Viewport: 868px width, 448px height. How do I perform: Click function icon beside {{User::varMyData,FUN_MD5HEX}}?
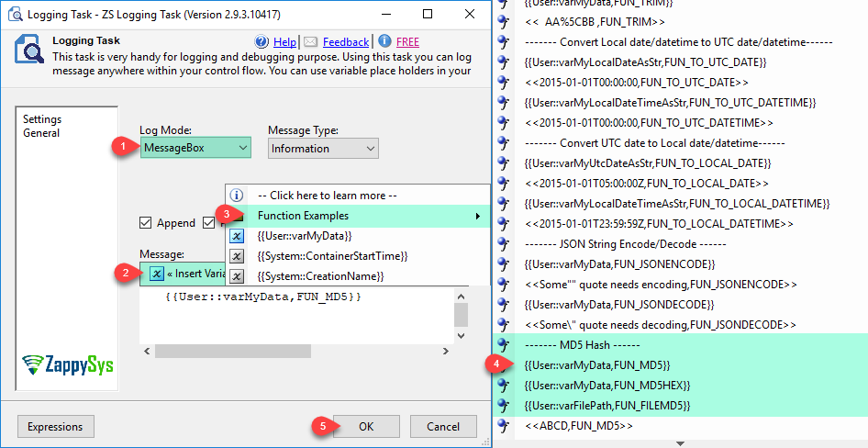pos(503,385)
